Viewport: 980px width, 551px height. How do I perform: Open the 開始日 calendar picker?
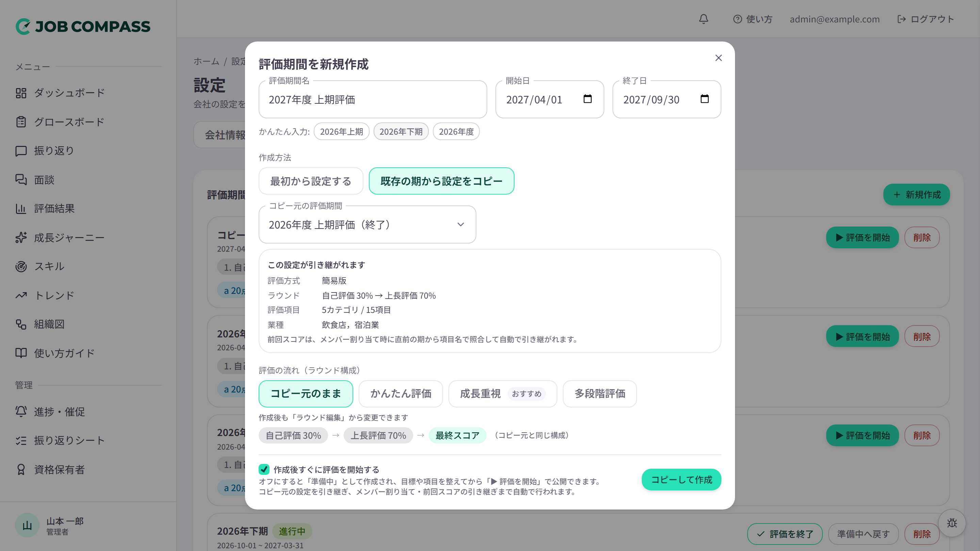click(587, 99)
